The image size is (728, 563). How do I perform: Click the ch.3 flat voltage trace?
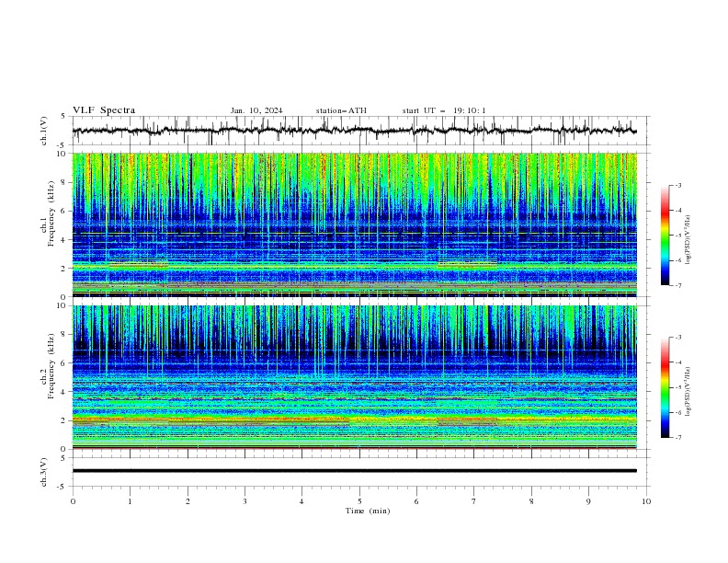point(354,471)
